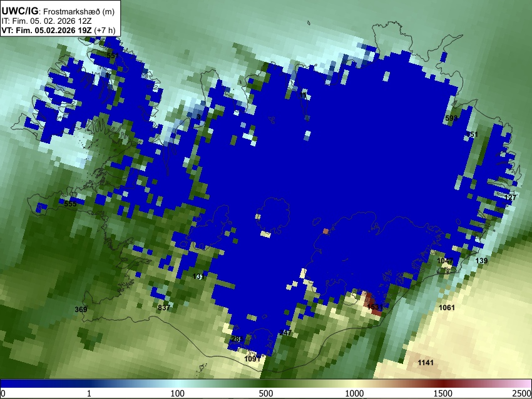The width and height of the screenshot is (532, 399).
Task: Click the 555 value label on the map
Action: click(70, 204)
